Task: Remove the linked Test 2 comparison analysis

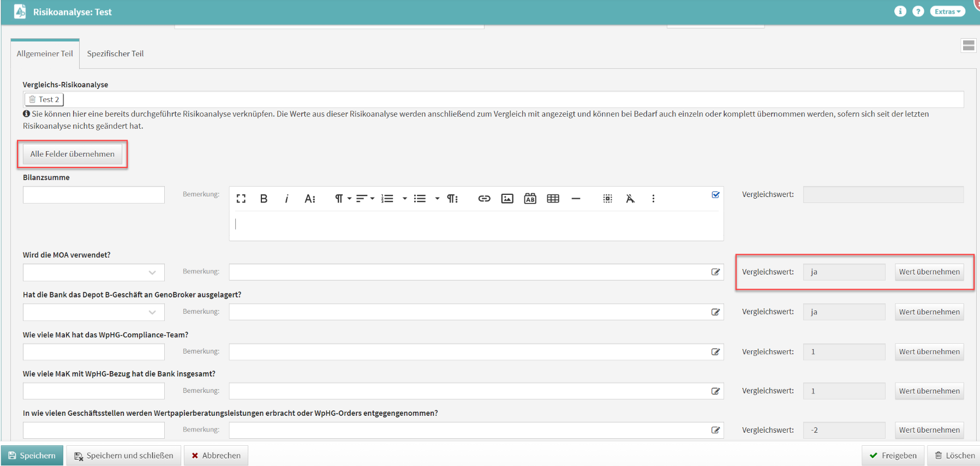Action: click(33, 99)
